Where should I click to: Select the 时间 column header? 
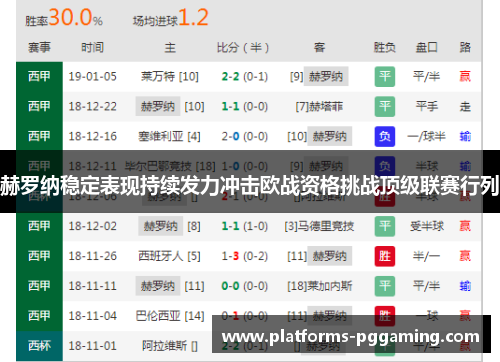[93, 47]
